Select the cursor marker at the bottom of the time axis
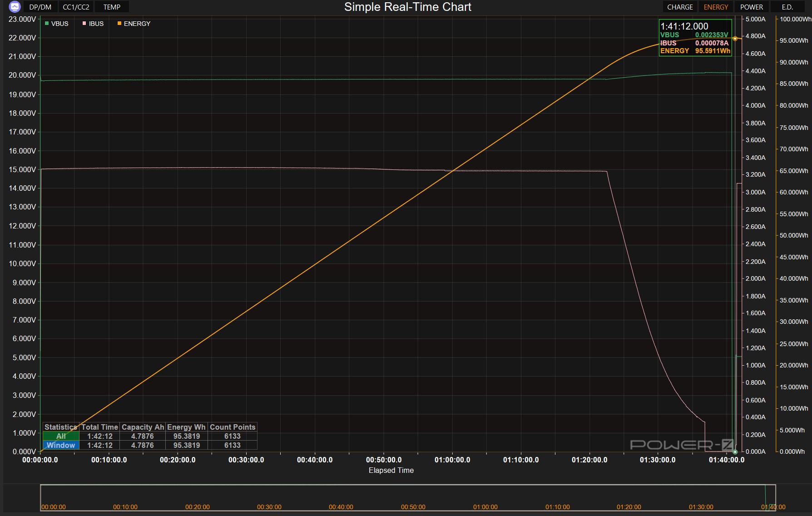Screen dimensions: 812x516 click(735, 452)
